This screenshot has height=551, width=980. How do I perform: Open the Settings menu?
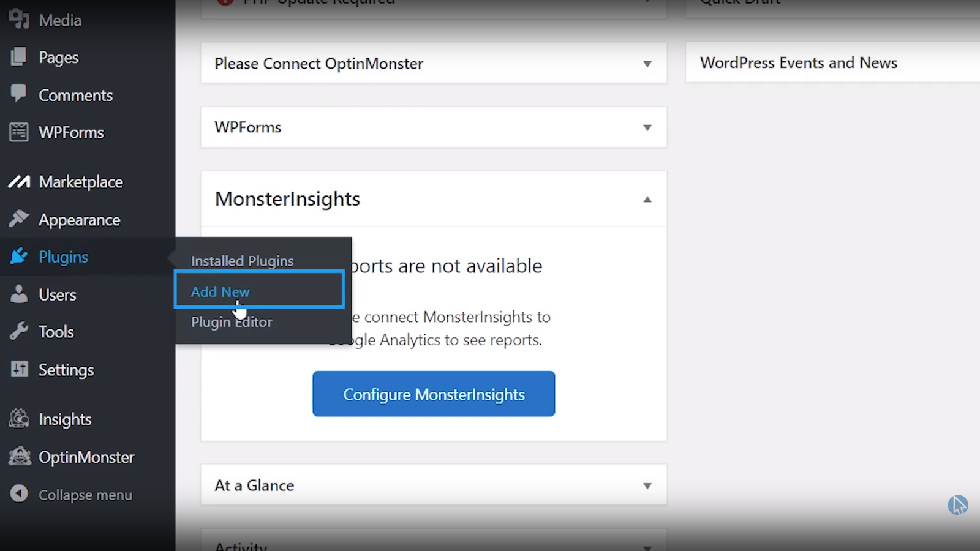pyautogui.click(x=66, y=370)
